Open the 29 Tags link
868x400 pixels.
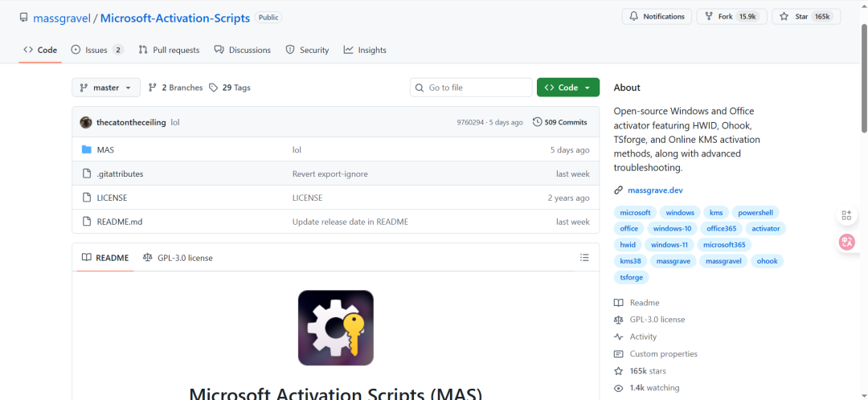pos(230,88)
